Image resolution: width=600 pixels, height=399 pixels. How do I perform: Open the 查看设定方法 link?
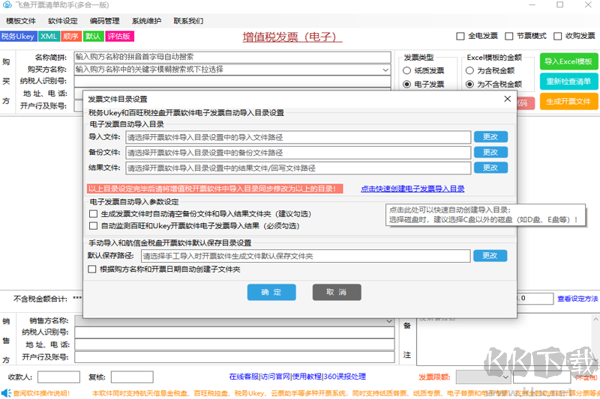point(577,299)
